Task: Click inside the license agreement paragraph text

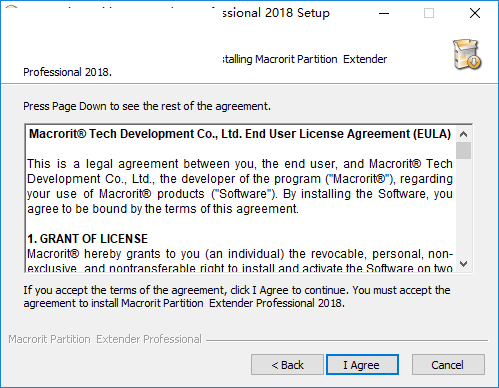Action: tap(240, 186)
